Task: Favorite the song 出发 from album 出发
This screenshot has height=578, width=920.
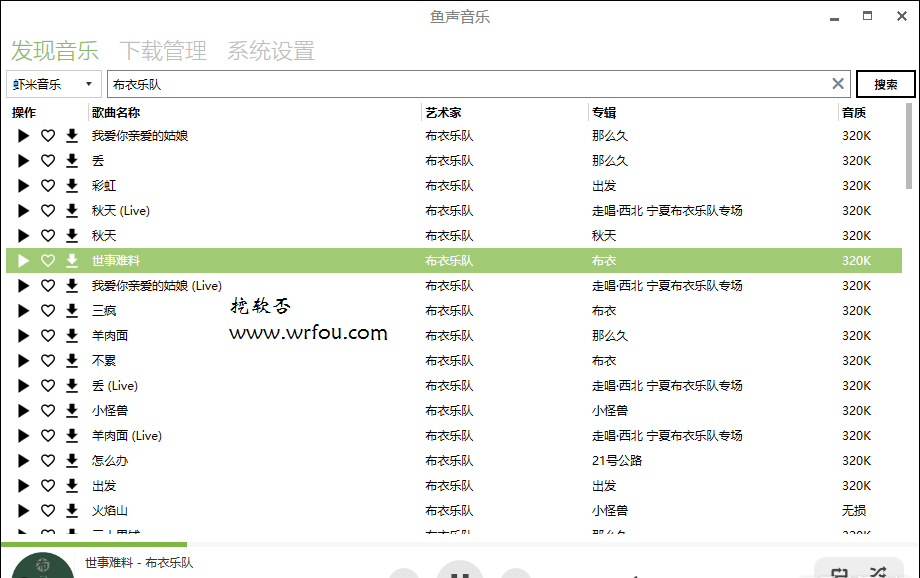Action: point(48,486)
